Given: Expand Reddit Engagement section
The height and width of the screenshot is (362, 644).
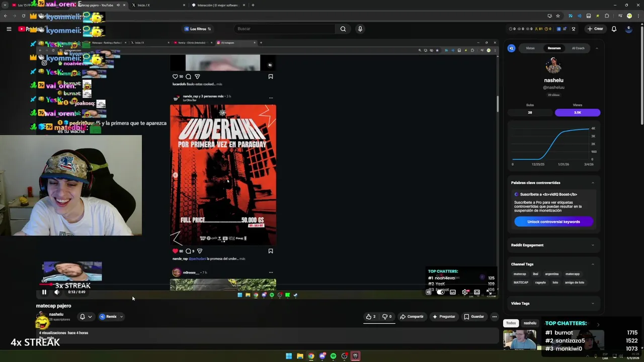Looking at the screenshot, I should pyautogui.click(x=593, y=245).
